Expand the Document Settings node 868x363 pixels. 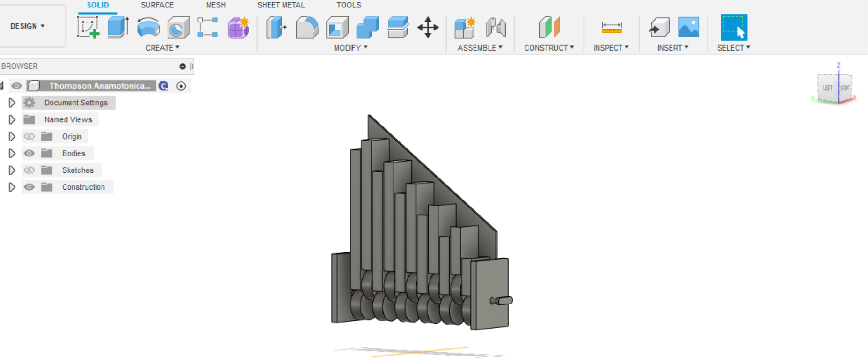point(12,103)
